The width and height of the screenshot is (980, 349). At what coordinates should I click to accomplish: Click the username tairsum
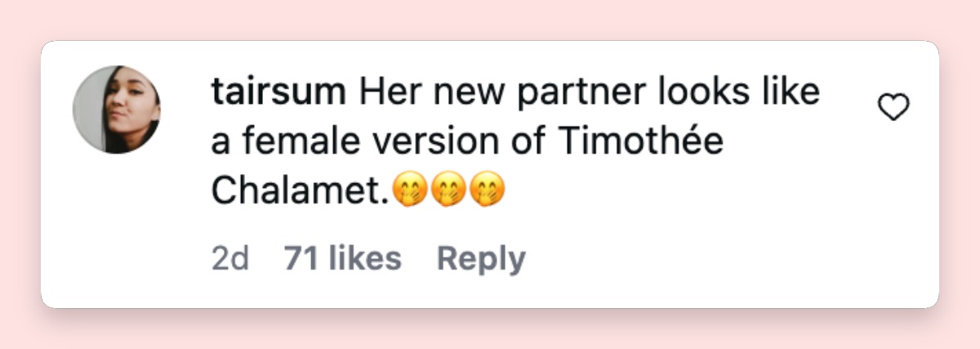coord(278,93)
